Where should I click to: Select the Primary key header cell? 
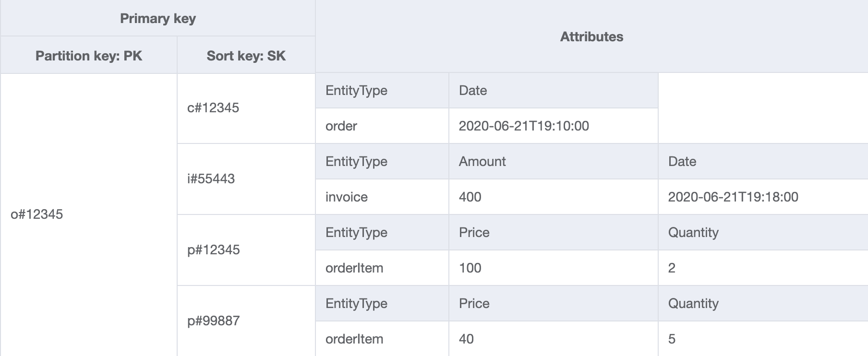pyautogui.click(x=158, y=18)
